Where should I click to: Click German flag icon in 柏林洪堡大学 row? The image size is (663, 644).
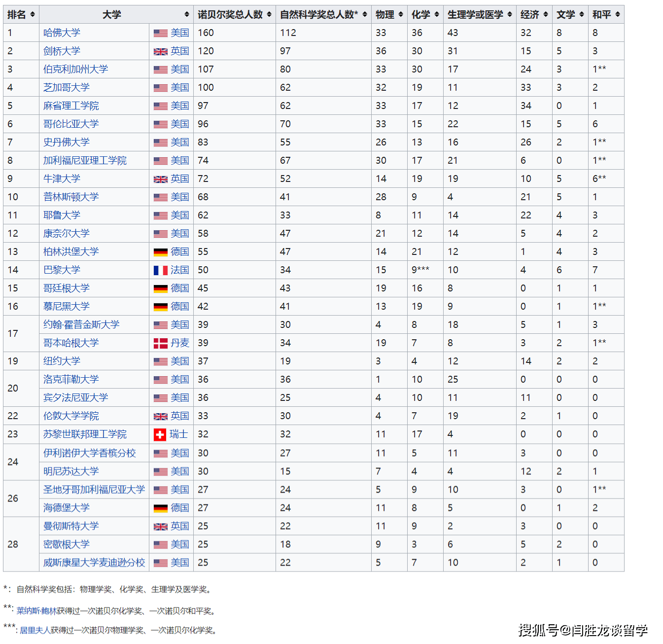click(160, 252)
